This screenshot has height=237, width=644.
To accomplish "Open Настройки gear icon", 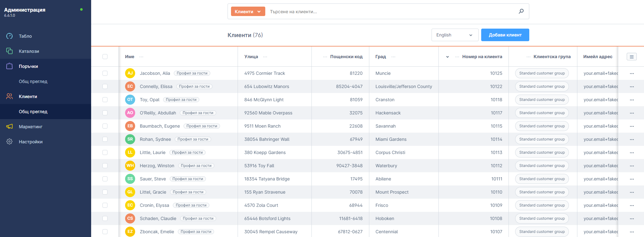I will point(9,142).
